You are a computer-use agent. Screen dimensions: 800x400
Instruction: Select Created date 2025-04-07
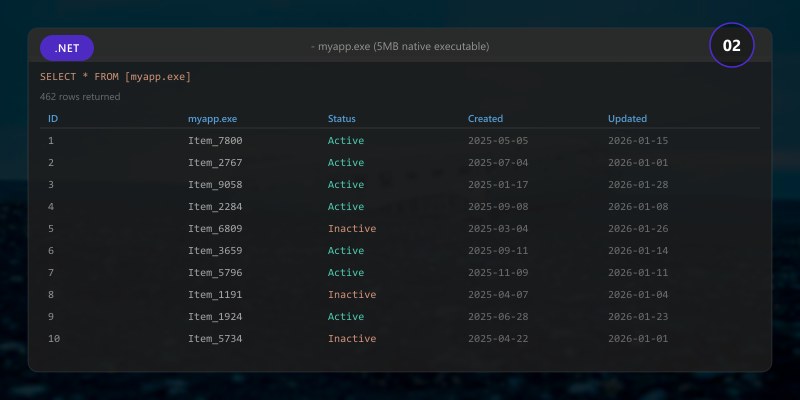point(498,294)
